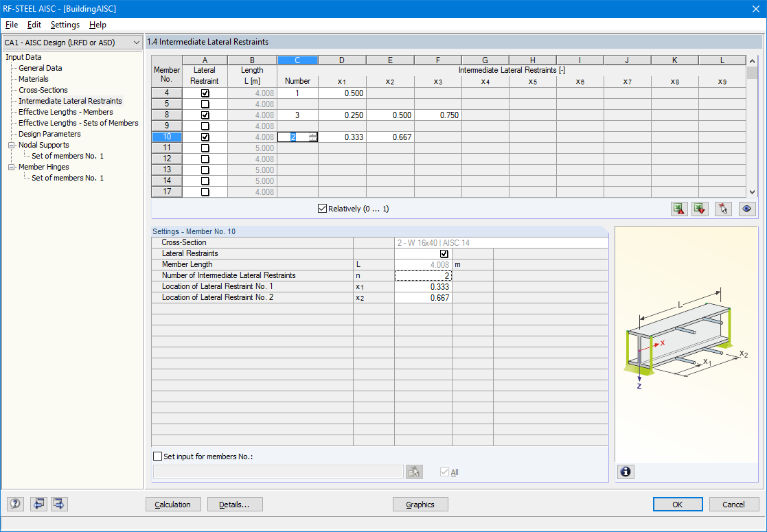Close the RF-STEEL AISC window
This screenshot has width=767, height=532.
pyautogui.click(x=755, y=9)
